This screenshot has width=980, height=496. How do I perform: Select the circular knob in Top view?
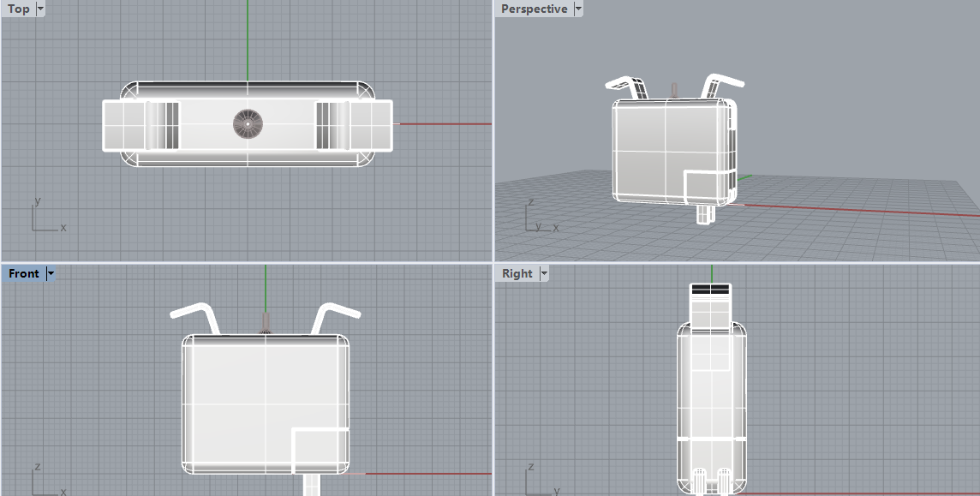click(x=248, y=123)
